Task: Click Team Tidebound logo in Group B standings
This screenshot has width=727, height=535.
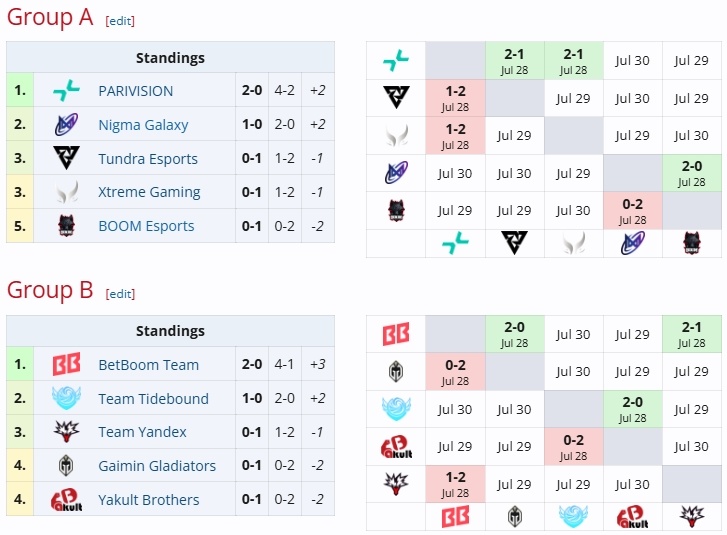Action: click(x=66, y=398)
